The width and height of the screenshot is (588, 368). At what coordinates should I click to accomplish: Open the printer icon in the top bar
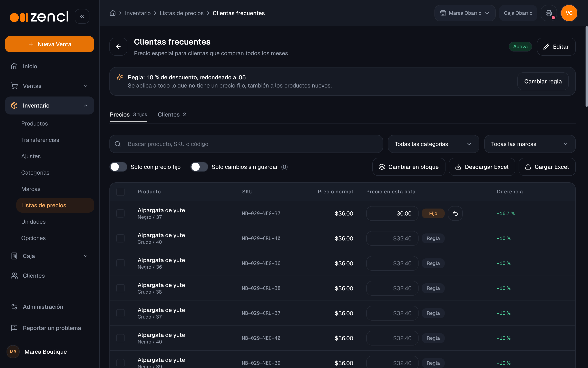coord(549,13)
